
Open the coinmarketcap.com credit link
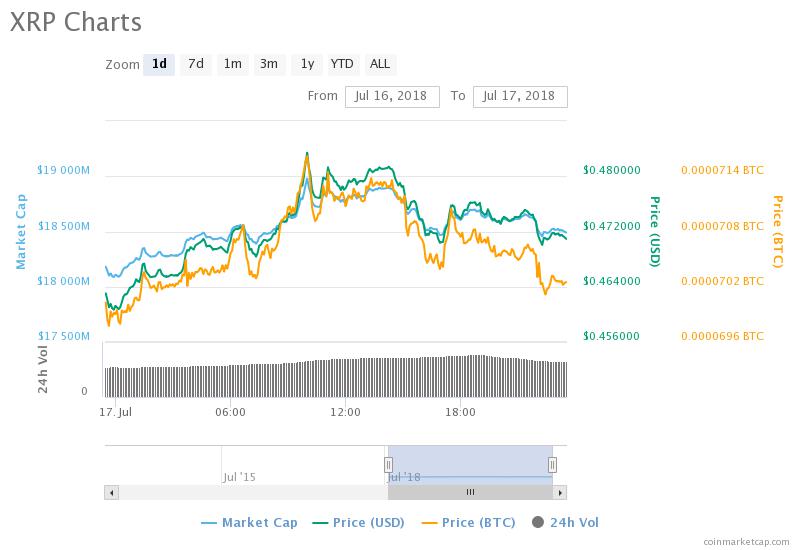746,542
